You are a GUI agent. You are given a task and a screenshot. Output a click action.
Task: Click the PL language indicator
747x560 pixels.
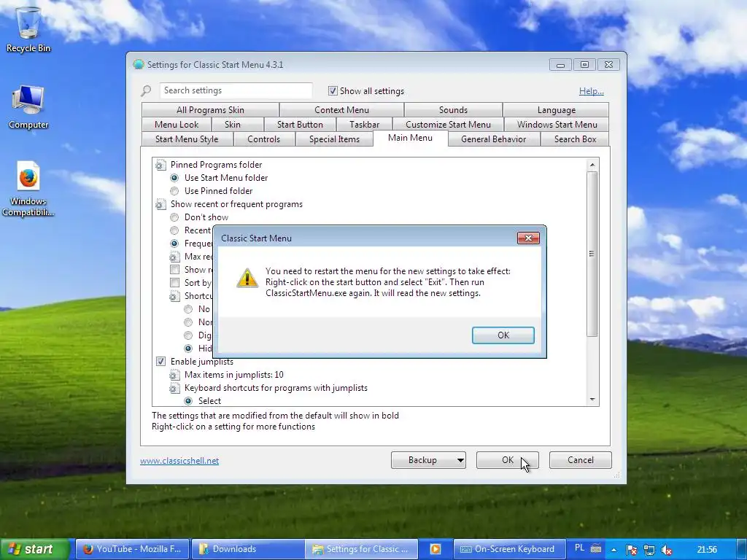(579, 548)
